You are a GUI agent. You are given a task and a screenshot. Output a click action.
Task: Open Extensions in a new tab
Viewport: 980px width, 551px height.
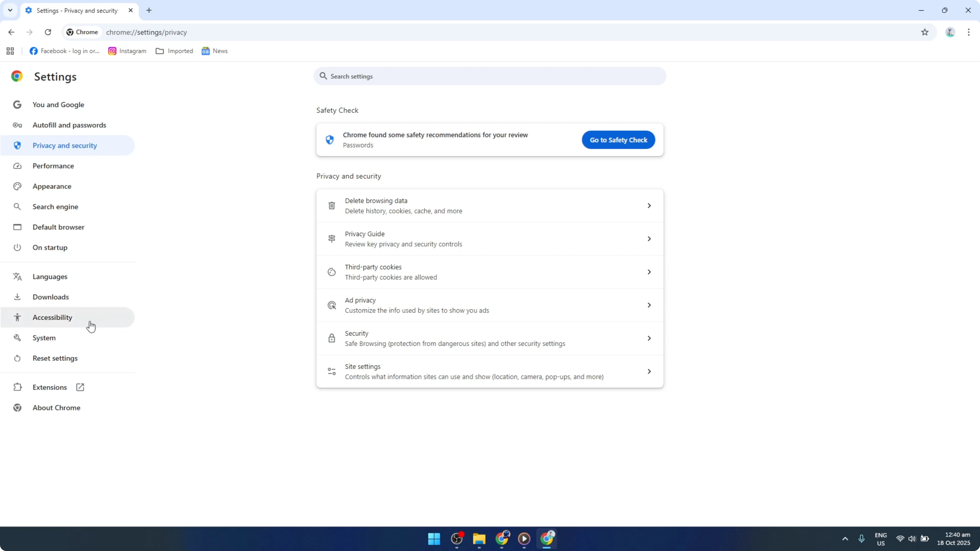coord(80,387)
